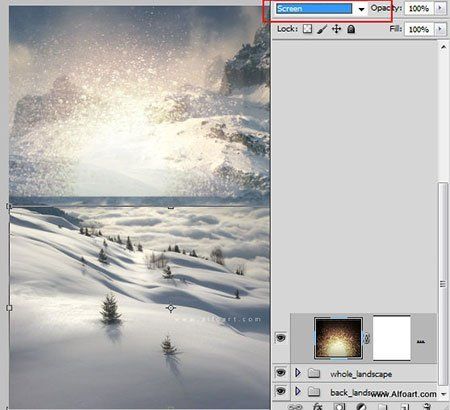Open the Screen blend mode dropdown
Screen dimensions: 450x410
pyautogui.click(x=314, y=9)
